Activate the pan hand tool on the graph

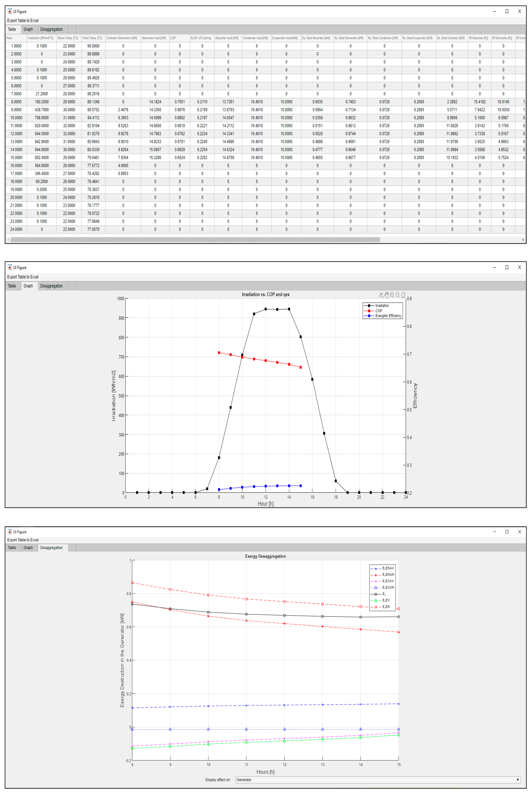387,295
